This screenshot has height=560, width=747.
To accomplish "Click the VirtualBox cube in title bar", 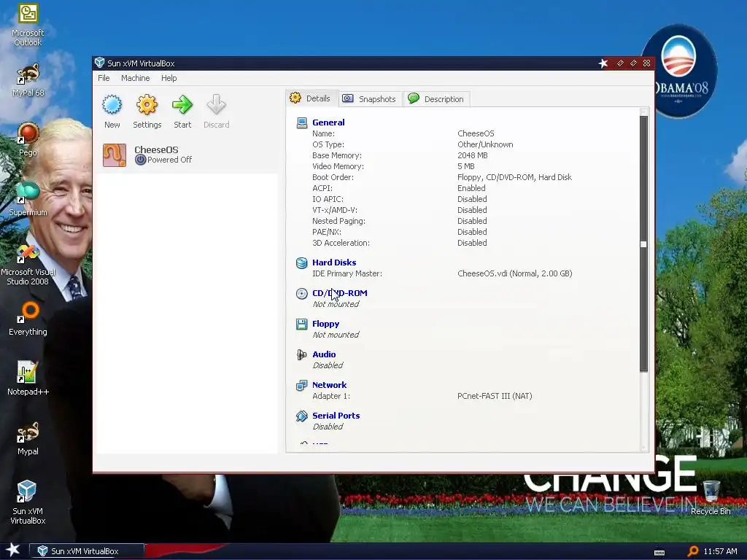I will pyautogui.click(x=99, y=63).
